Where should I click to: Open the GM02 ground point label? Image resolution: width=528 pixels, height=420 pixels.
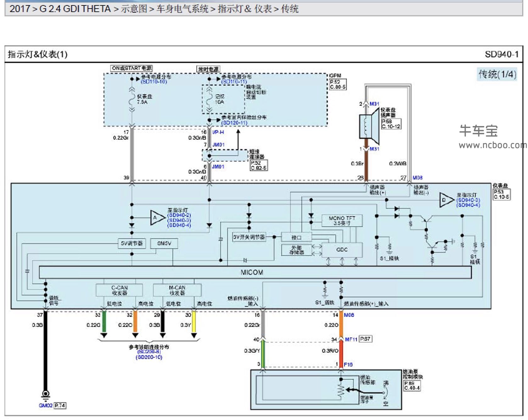46,406
